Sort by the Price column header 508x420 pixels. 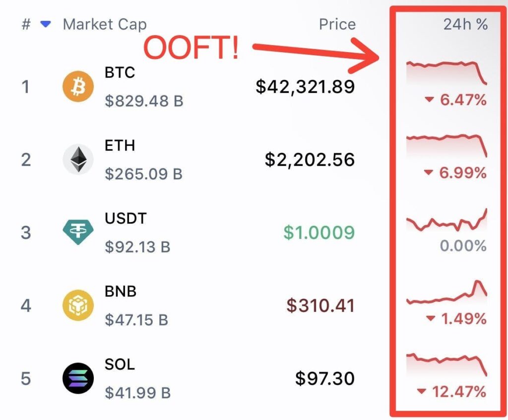[x=337, y=24]
